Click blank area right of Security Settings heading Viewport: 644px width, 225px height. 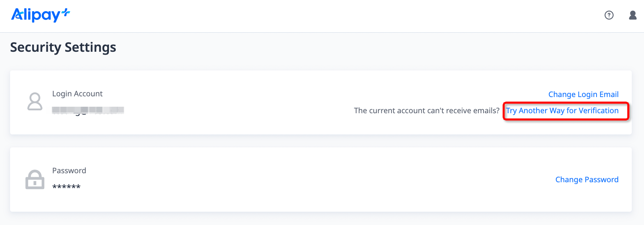pos(324,47)
